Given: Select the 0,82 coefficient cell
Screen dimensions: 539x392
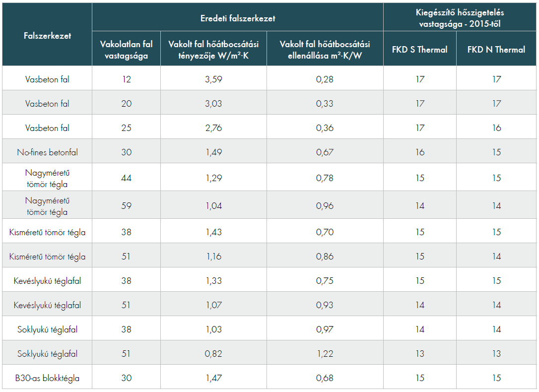Looking at the screenshot, I should pyautogui.click(x=213, y=354).
